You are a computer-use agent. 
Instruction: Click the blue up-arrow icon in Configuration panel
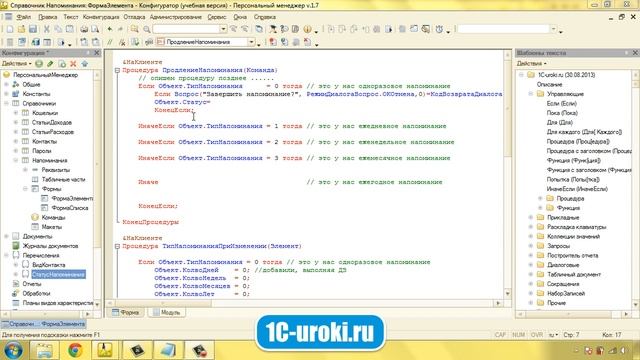pyautogui.click(x=84, y=64)
